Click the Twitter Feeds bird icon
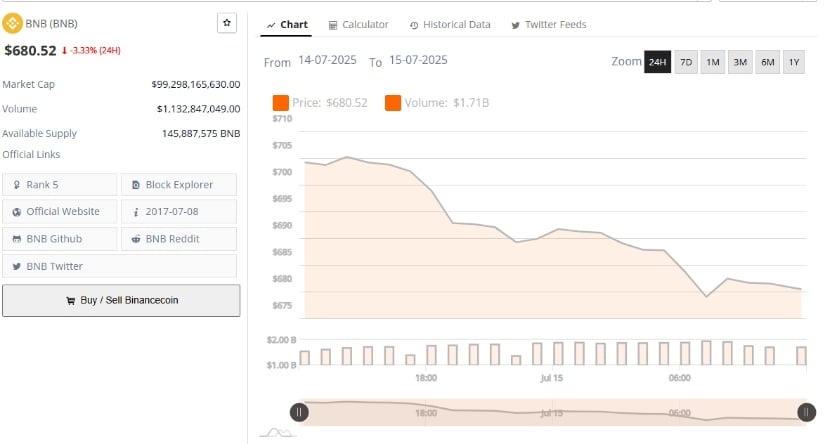This screenshot has height=444, width=825. [516, 25]
